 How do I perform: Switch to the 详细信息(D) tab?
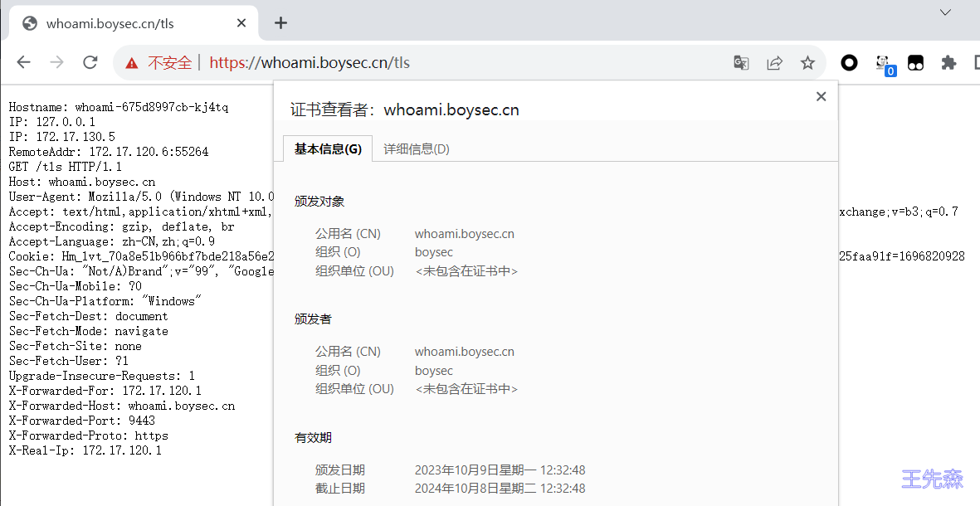coord(417,149)
